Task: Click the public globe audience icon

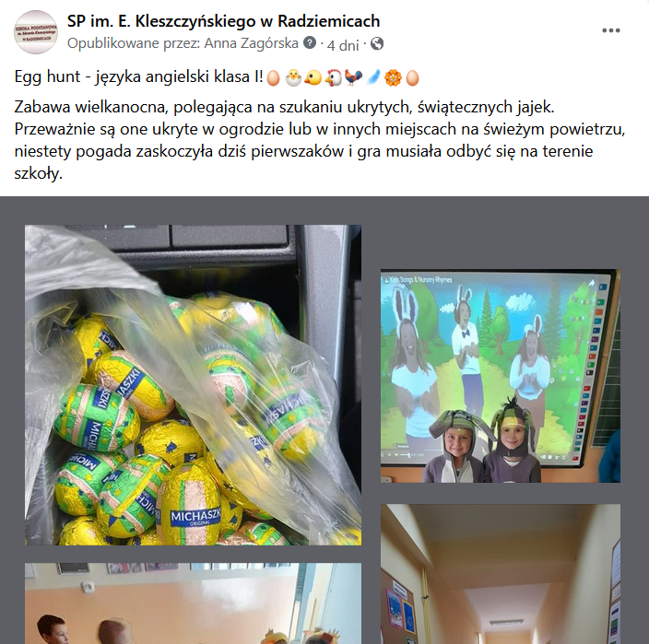Action: click(377, 43)
